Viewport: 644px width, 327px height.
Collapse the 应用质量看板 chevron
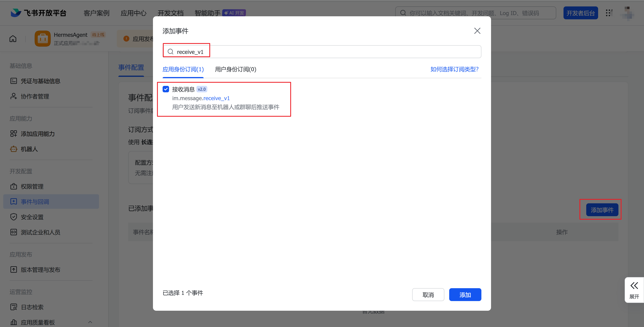(x=90, y=322)
